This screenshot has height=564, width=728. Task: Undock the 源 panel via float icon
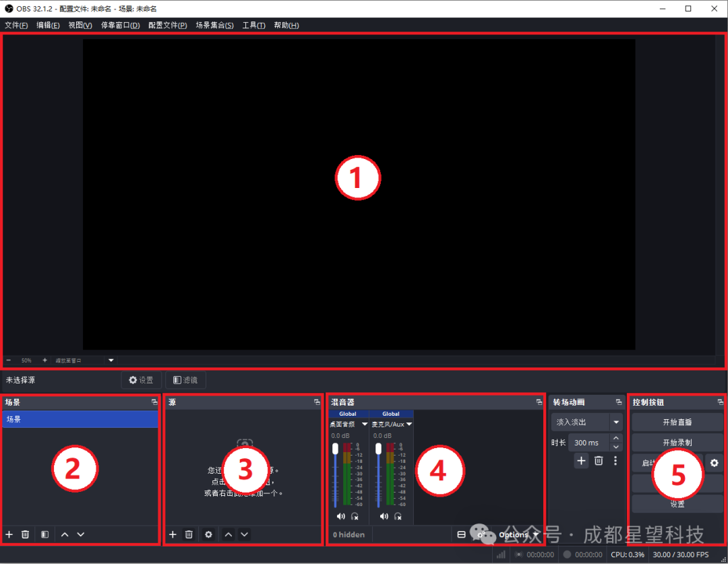pos(317,402)
